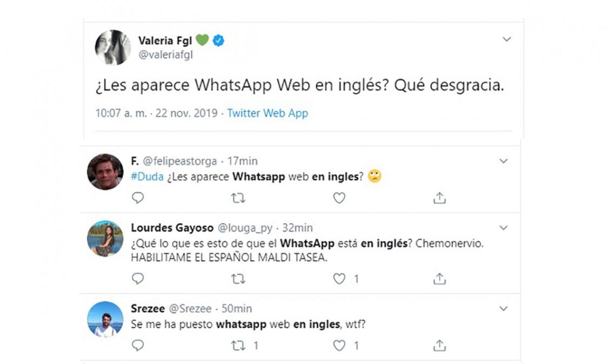Reply to Lourdes Gayoso's tweet
Image resolution: width=614 pixels, height=364 pixels.
(138, 279)
